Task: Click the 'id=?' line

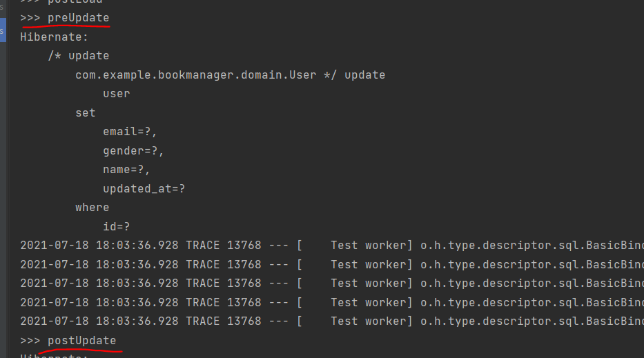Action: [x=116, y=227]
